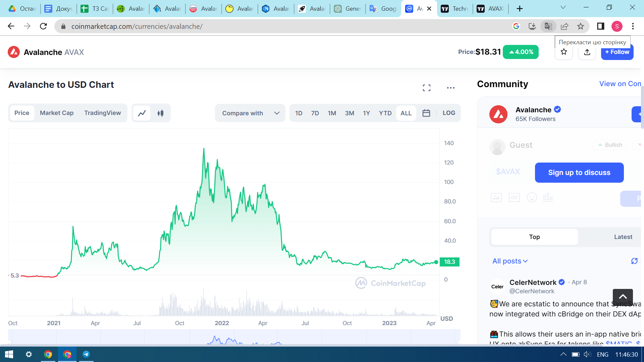Open Telegram from the taskbar

click(86, 354)
